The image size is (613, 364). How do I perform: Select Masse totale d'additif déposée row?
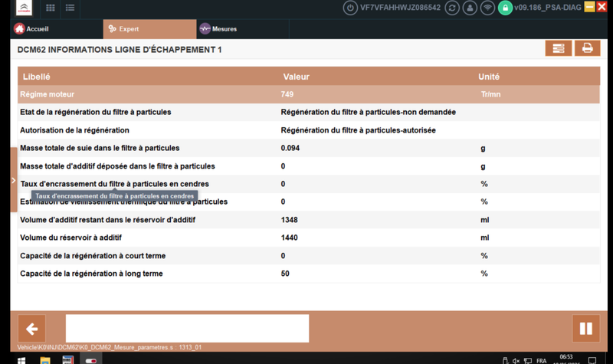(x=309, y=166)
